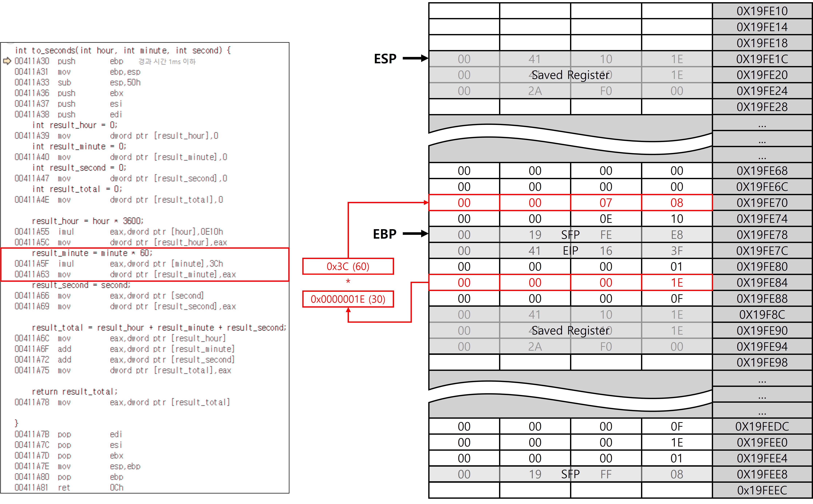Click address label 0X19FEE8

coord(762,474)
